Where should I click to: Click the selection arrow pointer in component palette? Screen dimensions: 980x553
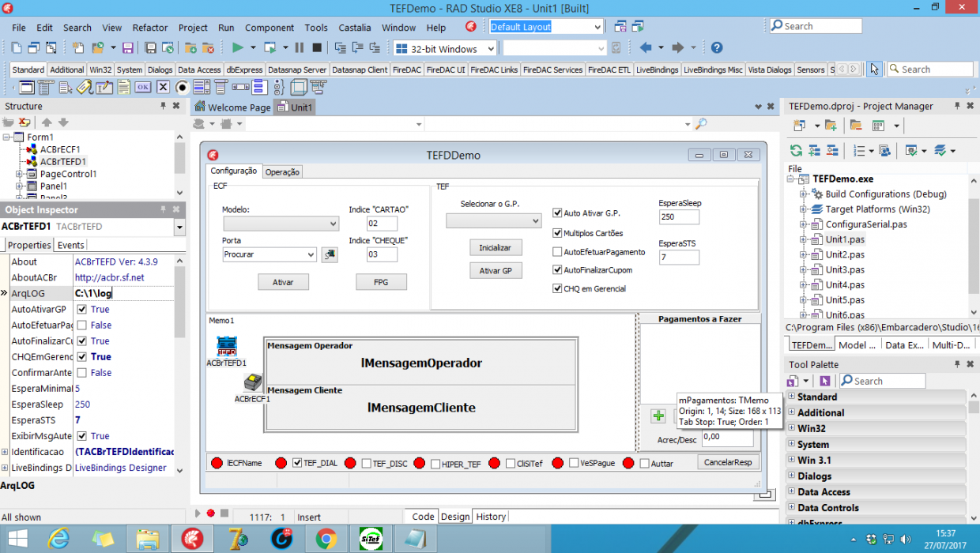click(874, 69)
